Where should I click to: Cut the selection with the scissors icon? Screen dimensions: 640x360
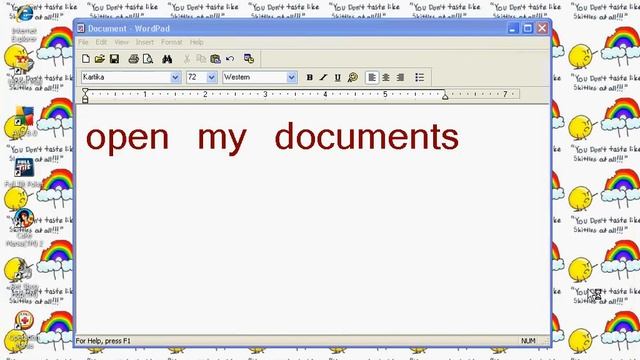coord(187,59)
